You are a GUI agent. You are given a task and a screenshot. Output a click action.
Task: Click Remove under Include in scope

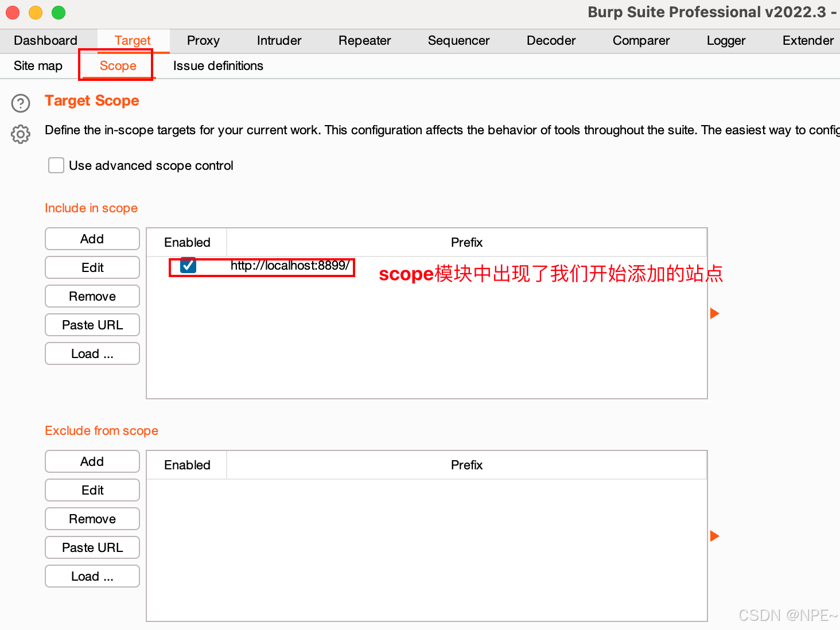click(x=92, y=296)
